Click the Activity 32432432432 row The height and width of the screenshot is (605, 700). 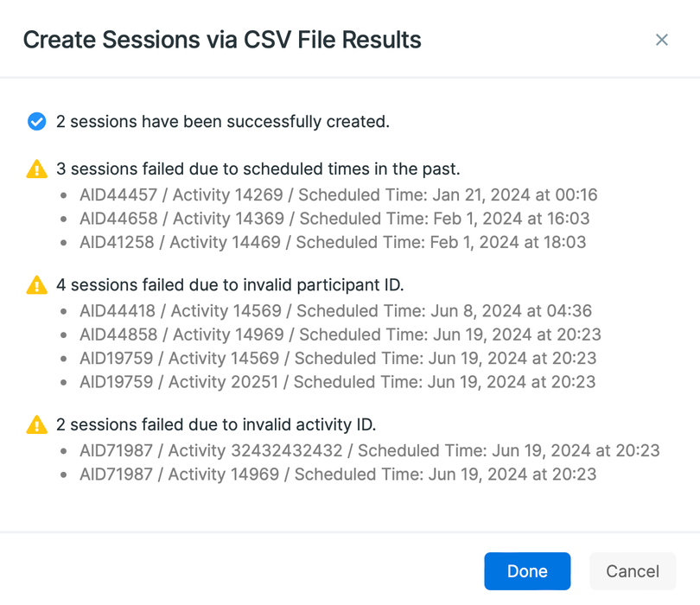354,449
